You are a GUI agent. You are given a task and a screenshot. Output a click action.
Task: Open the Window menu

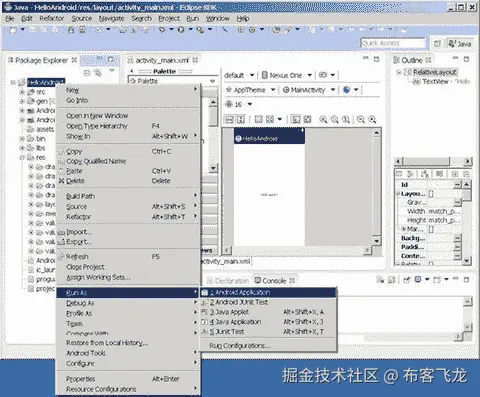click(217, 19)
